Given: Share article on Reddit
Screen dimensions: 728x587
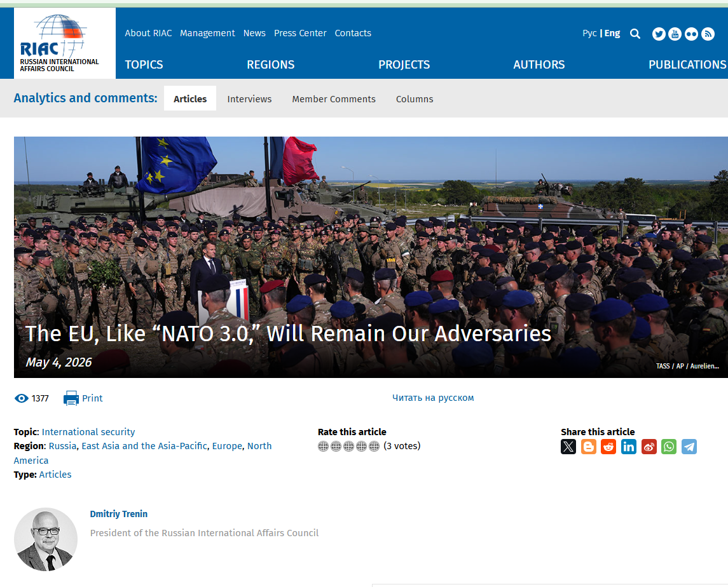Looking at the screenshot, I should click(608, 447).
